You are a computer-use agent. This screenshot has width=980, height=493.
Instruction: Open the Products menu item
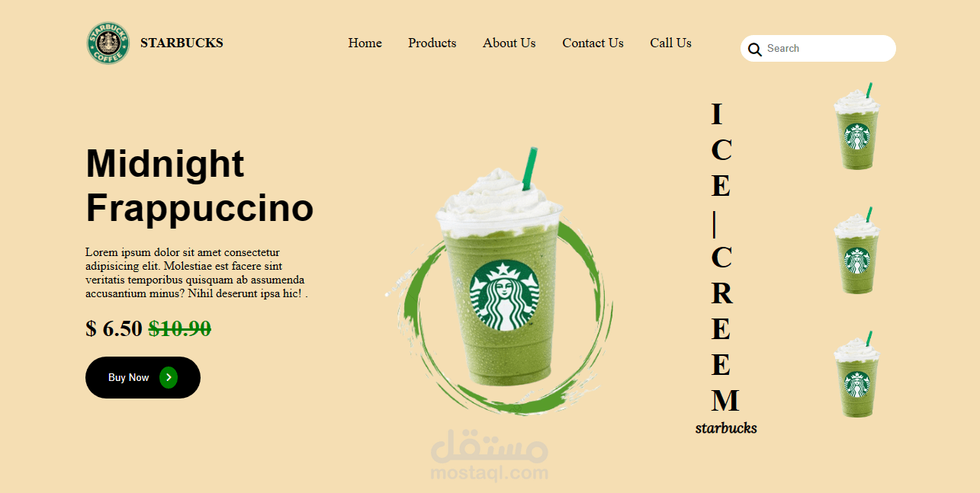432,43
